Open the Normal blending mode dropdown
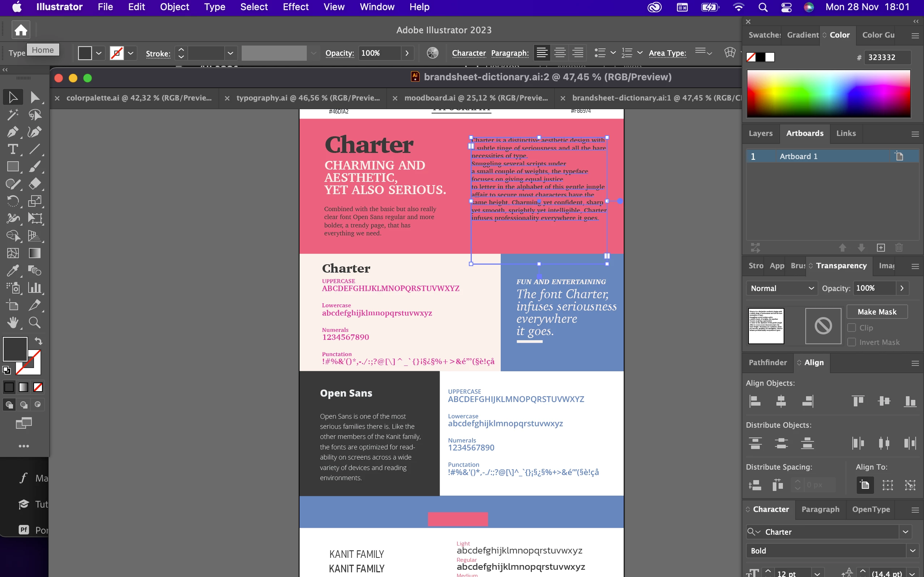This screenshot has width=924, height=577. click(x=781, y=288)
